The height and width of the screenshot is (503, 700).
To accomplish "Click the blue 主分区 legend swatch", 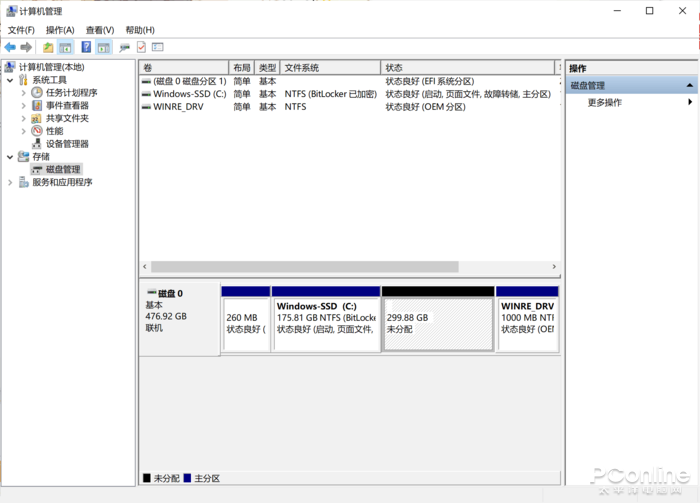I will click(187, 478).
